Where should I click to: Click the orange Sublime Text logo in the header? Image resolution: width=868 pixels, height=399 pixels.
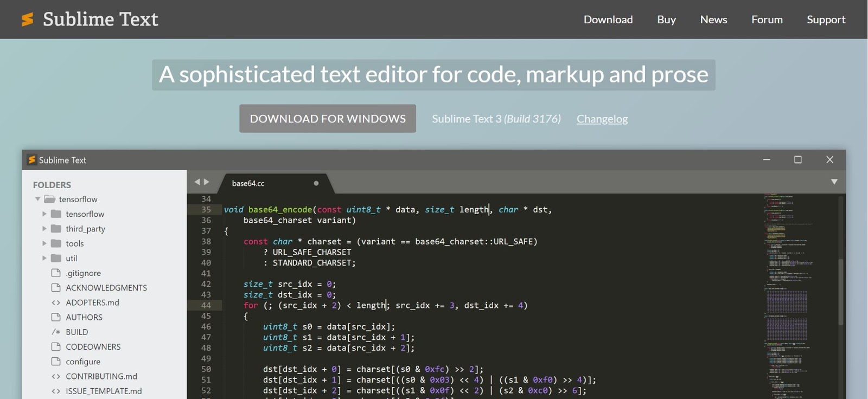click(27, 20)
